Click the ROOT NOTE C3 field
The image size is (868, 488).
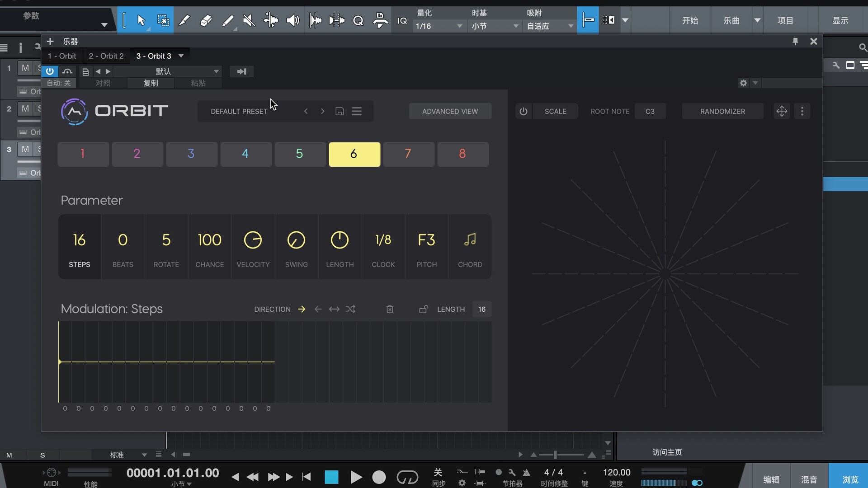coord(650,111)
